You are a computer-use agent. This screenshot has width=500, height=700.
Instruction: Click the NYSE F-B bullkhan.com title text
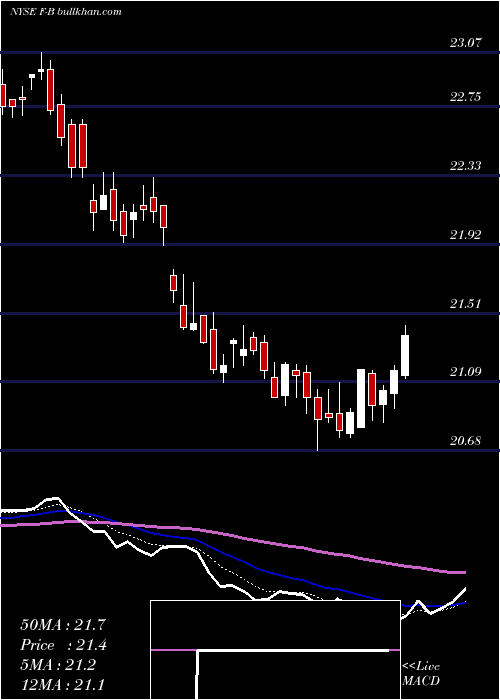click(66, 11)
